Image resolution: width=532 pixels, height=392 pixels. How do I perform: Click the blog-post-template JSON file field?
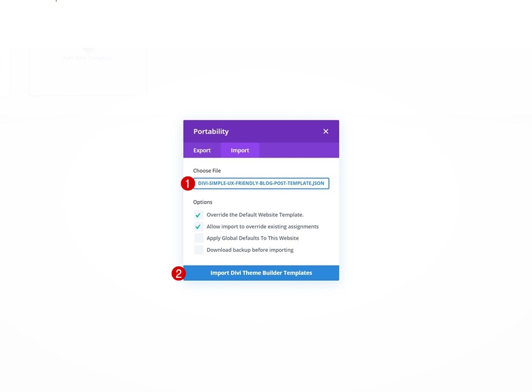(x=261, y=183)
